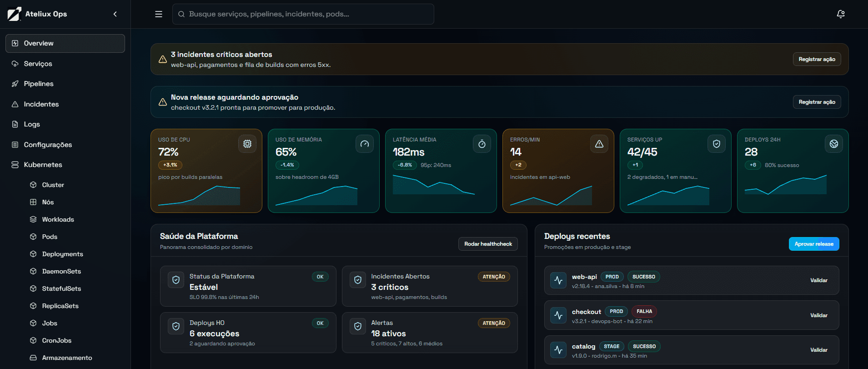The height and width of the screenshot is (369, 868).
Task: Open ReplicaSets under Kubernetes
Action: pos(74,306)
